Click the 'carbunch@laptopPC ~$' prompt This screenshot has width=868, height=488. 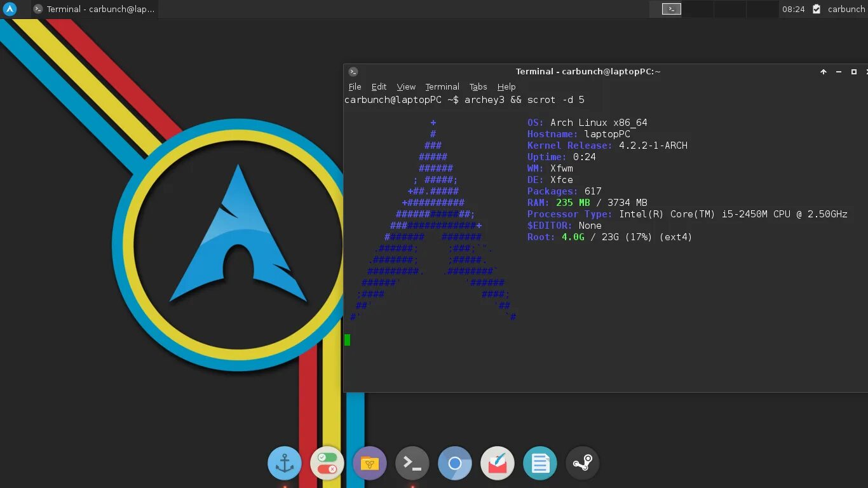coord(402,100)
